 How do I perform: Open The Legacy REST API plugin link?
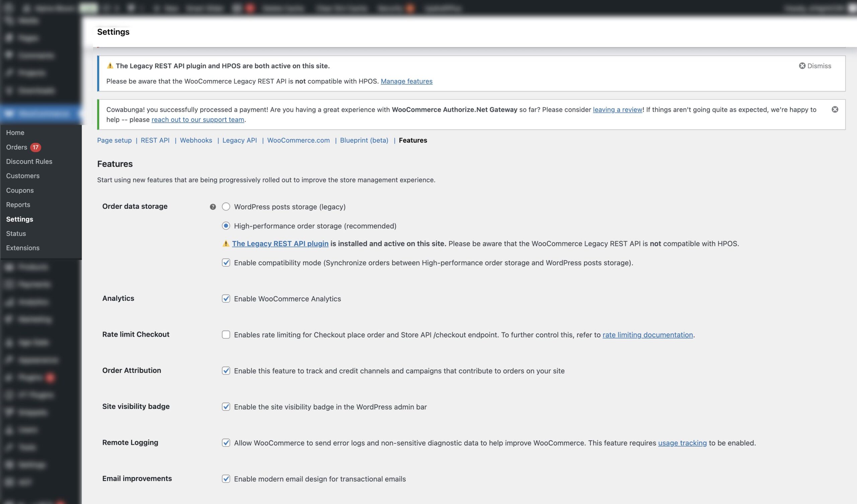coord(280,244)
